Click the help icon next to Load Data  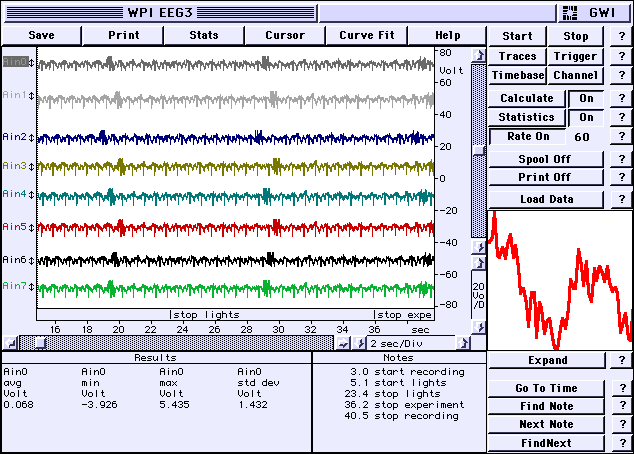pyautogui.click(x=620, y=198)
